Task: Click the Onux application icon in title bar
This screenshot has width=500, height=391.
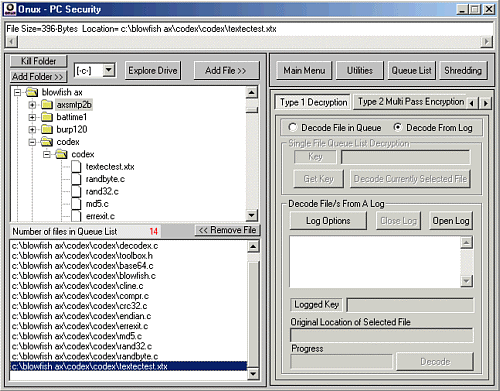Action: 11,9
